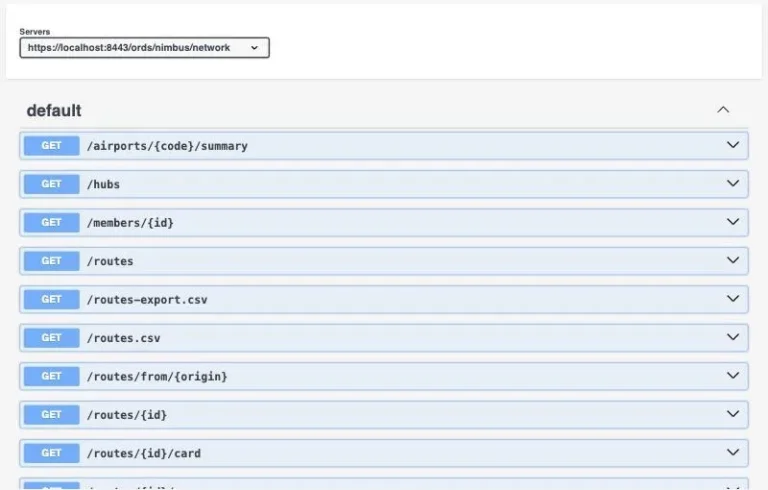Click GET badge for /routes-export.csv

coord(51,299)
